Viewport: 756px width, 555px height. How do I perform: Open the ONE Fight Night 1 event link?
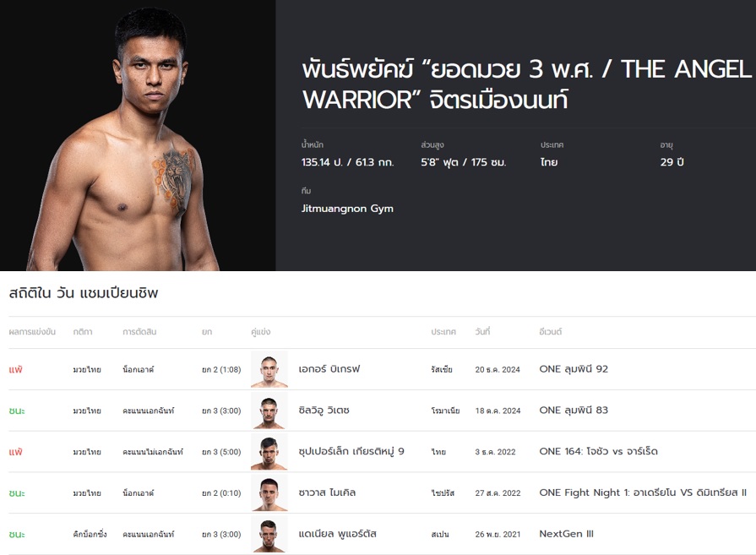pos(643,492)
